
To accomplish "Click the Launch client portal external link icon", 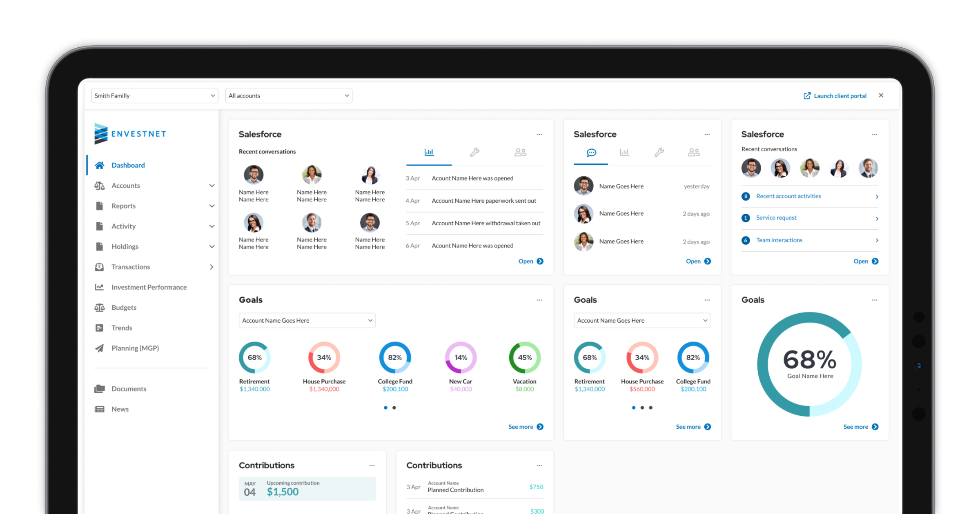I will coord(807,96).
